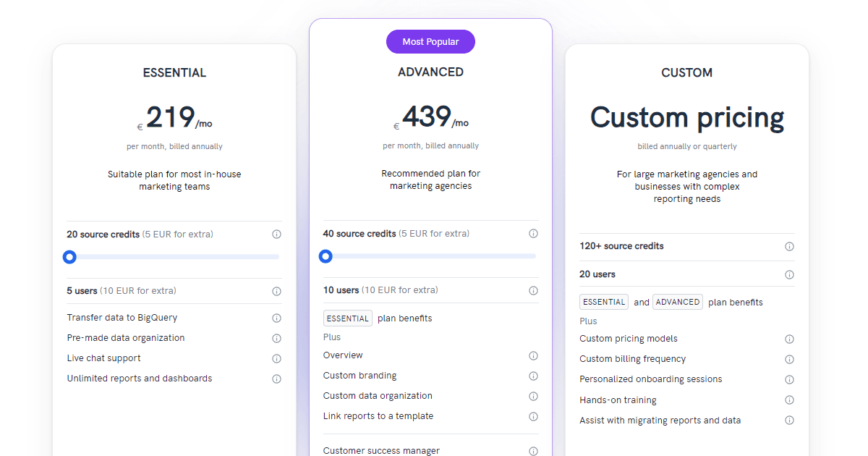Click 'Suitable plan for most in-house marketing teams'
868x456 pixels.
(174, 180)
